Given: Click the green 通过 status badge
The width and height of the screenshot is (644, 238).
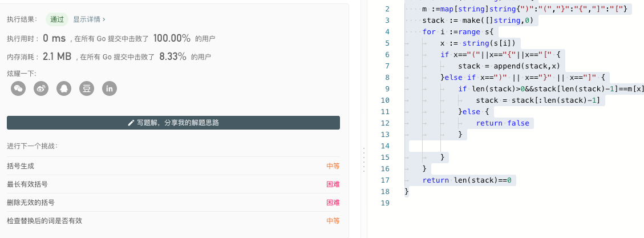Looking at the screenshot, I should [57, 19].
